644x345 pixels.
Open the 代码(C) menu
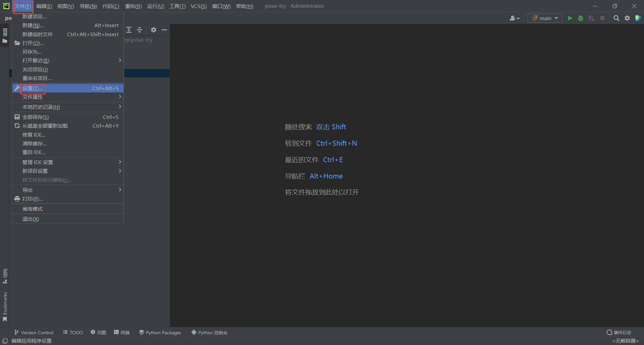(x=111, y=6)
